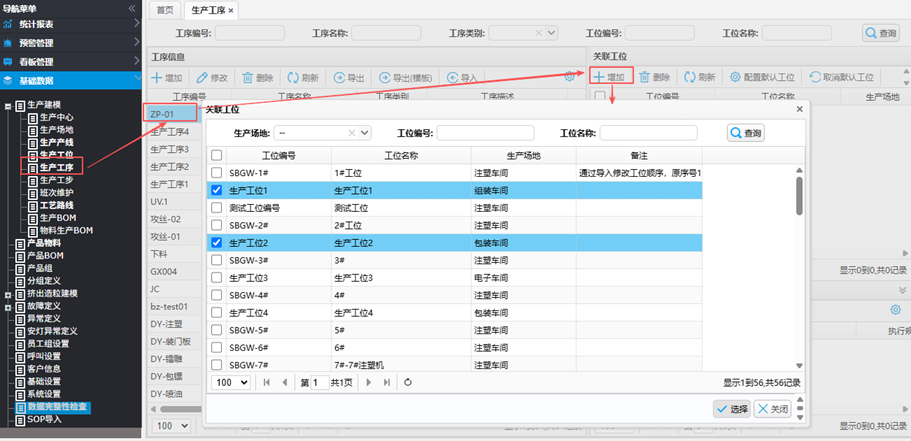This screenshot has height=441, width=911.
Task: Click the 增加 plus icon in 工序信息 toolbar
Action: [157, 78]
